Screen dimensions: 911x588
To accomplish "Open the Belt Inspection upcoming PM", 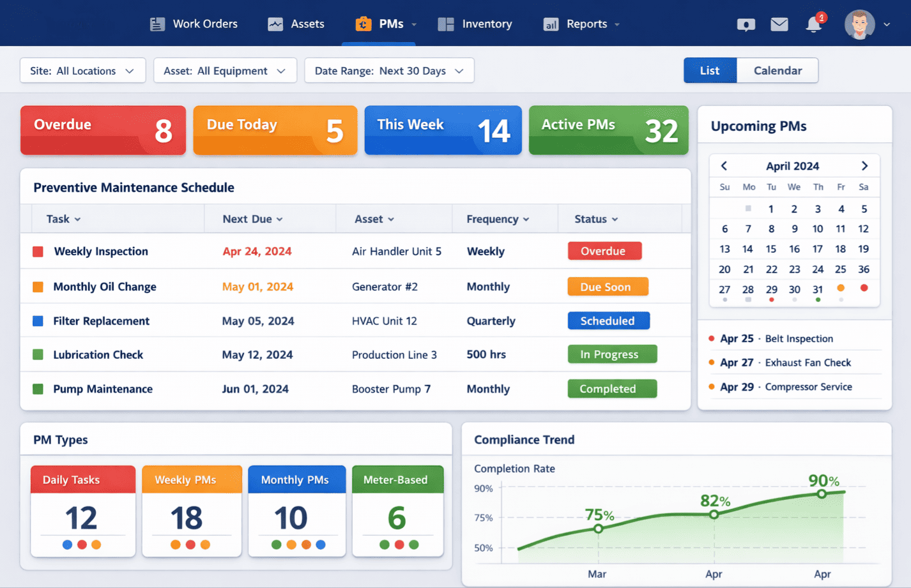I will pos(799,339).
